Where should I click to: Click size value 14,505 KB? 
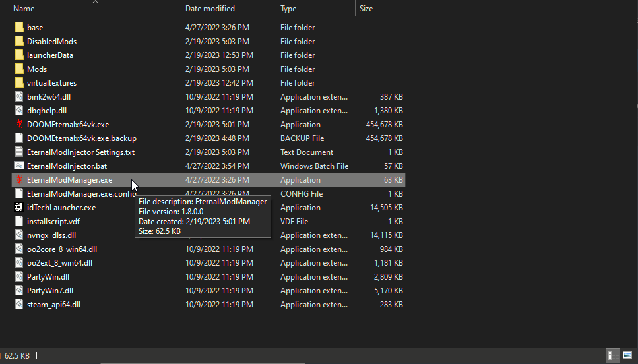coord(386,208)
